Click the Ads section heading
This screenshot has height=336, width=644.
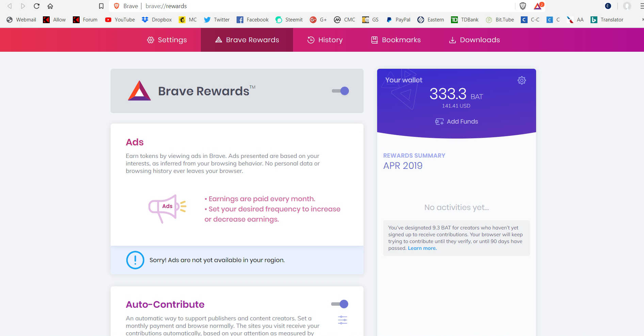pyautogui.click(x=135, y=142)
